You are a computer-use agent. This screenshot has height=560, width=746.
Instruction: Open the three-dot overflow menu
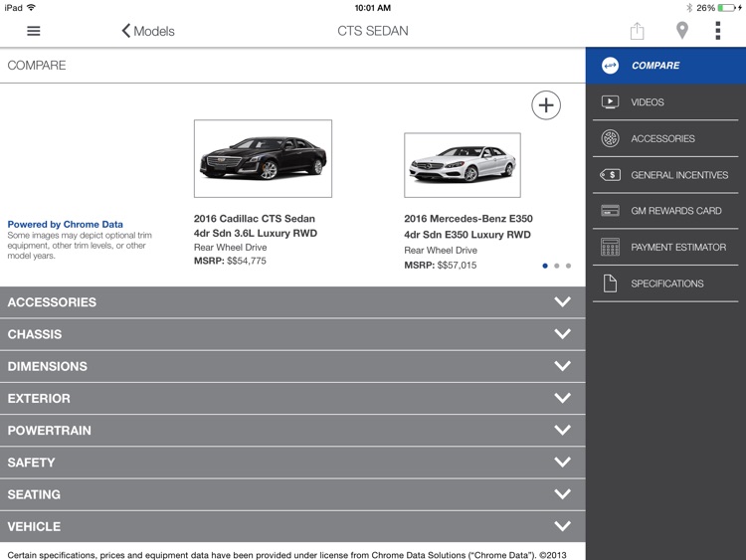pyautogui.click(x=718, y=31)
